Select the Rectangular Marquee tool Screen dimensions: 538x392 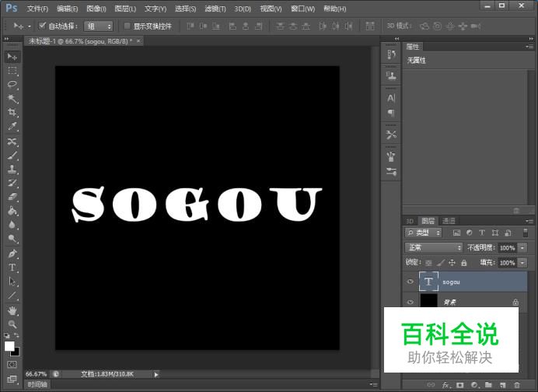pos(12,71)
